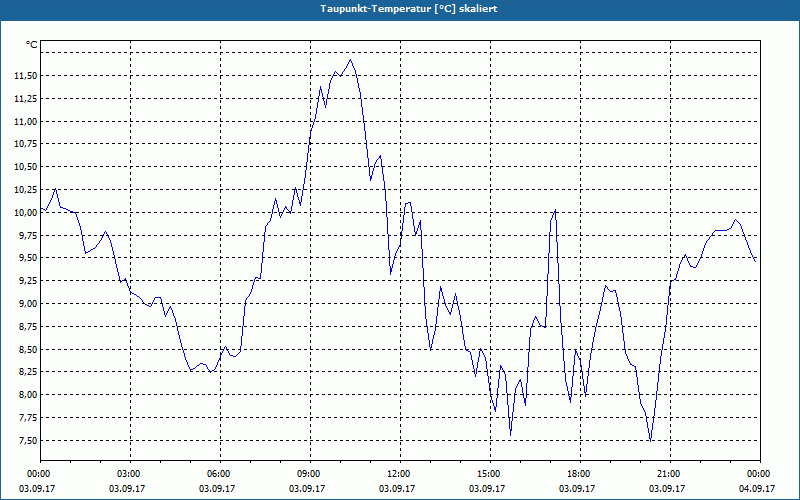The height and width of the screenshot is (500, 800).
Task: Click the 00:00 time label above 03.09.17
Action: click(39, 474)
